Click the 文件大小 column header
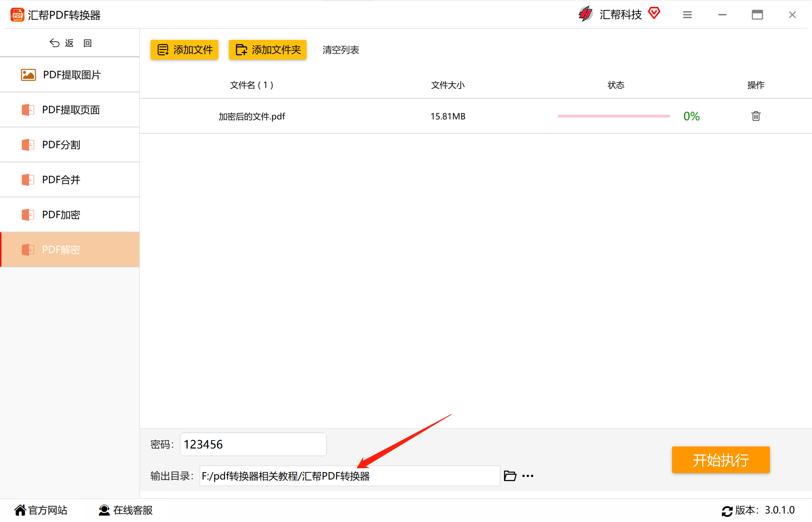Viewport: 812px width, 522px height. tap(448, 85)
